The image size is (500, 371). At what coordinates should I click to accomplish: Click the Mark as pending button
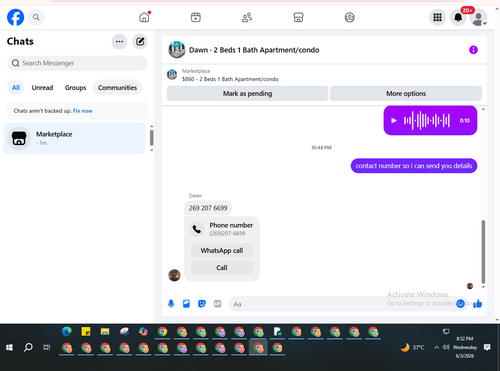[247, 93]
